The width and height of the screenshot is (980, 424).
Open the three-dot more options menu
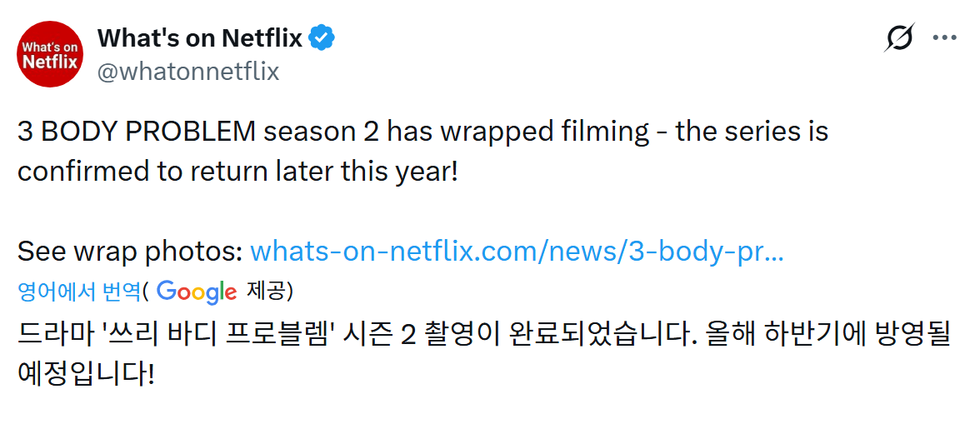point(945,37)
